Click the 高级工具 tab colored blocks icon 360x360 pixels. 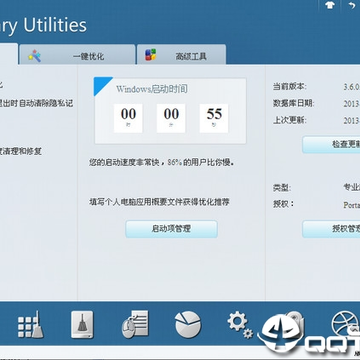click(x=151, y=55)
